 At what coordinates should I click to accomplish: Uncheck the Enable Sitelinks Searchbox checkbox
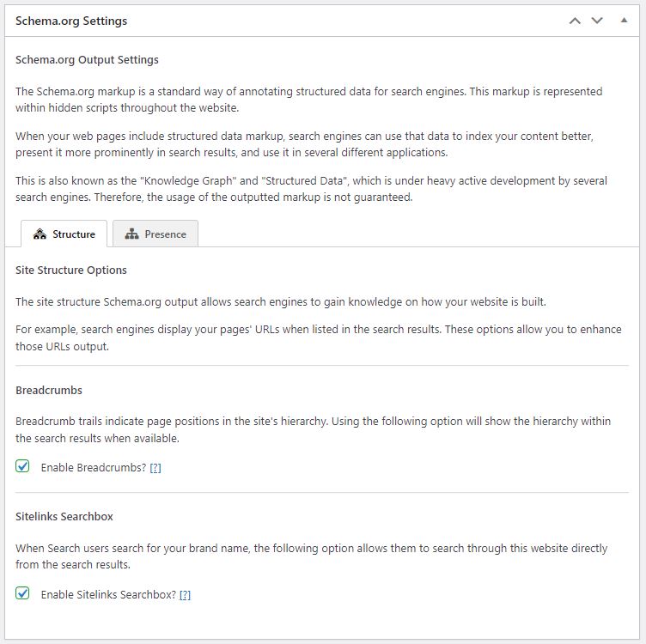point(23,593)
